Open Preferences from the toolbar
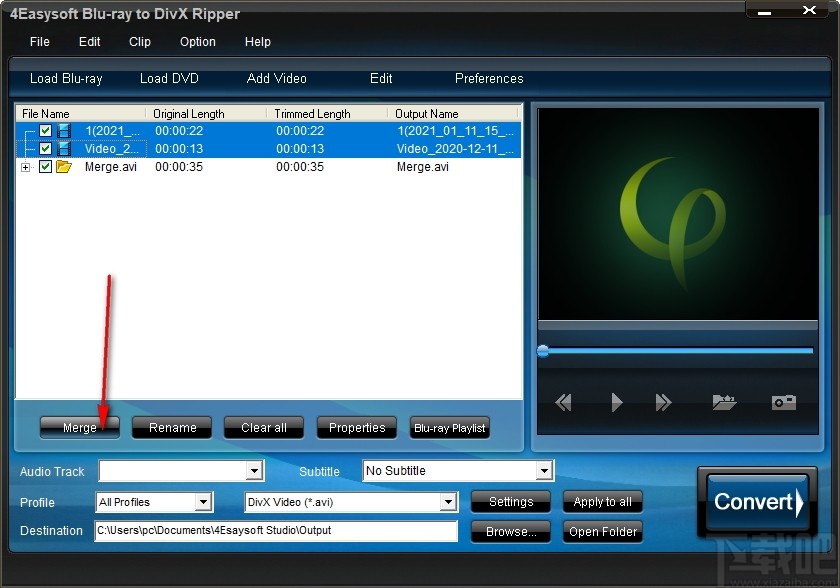The height and width of the screenshot is (588, 840). 489,78
